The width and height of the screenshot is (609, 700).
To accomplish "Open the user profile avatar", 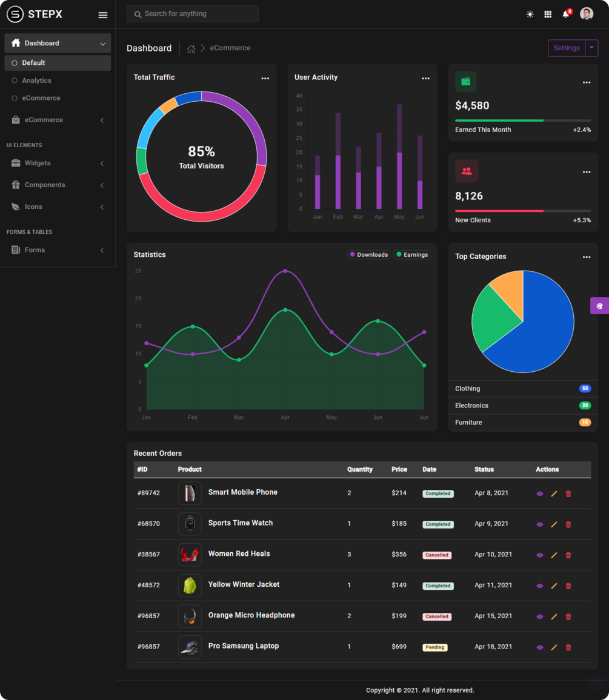I will pos(587,14).
